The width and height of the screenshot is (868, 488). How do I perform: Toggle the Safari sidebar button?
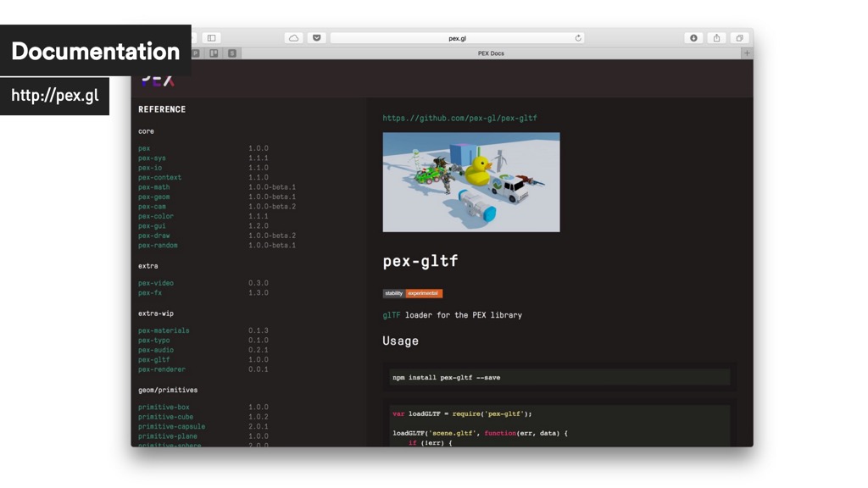(x=211, y=38)
